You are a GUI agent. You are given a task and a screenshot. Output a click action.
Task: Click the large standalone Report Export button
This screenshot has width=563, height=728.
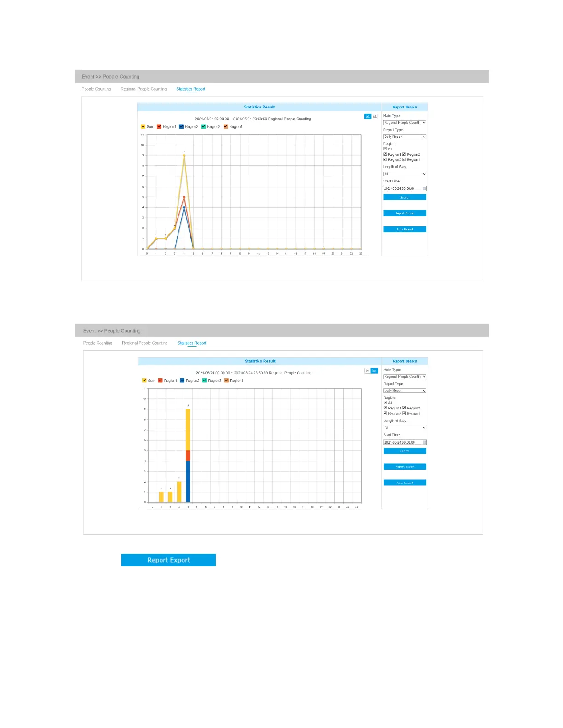pyautogui.click(x=168, y=560)
